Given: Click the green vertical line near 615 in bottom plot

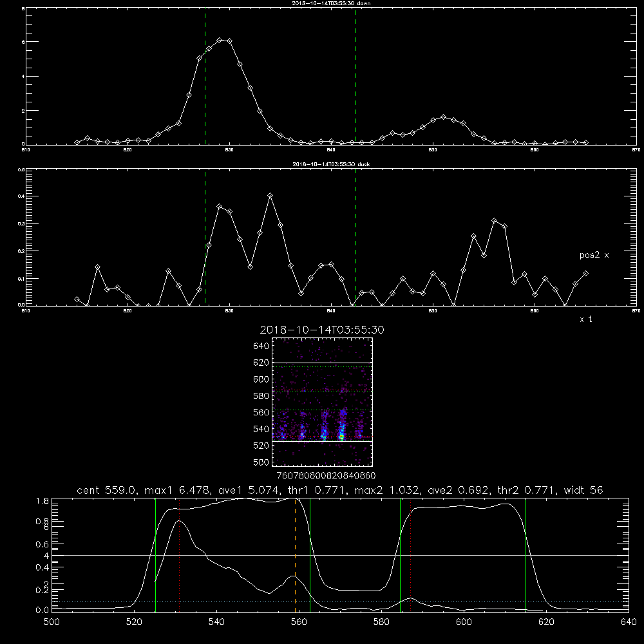Looking at the screenshot, I should (x=526, y=555).
